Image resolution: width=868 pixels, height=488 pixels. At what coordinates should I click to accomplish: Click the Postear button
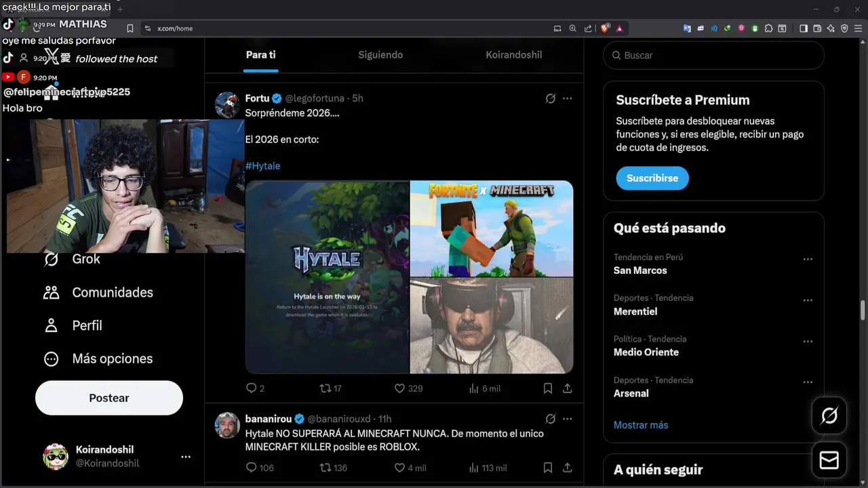109,398
